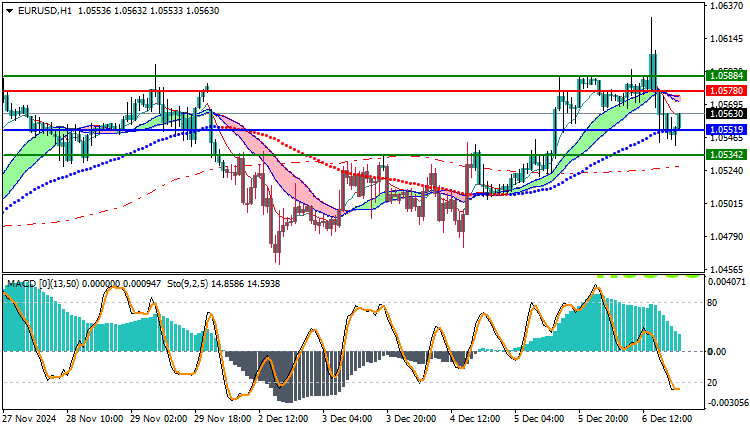Select the blue 1.05519 price label
Viewport: 750px width, 430px height.
coord(726,130)
